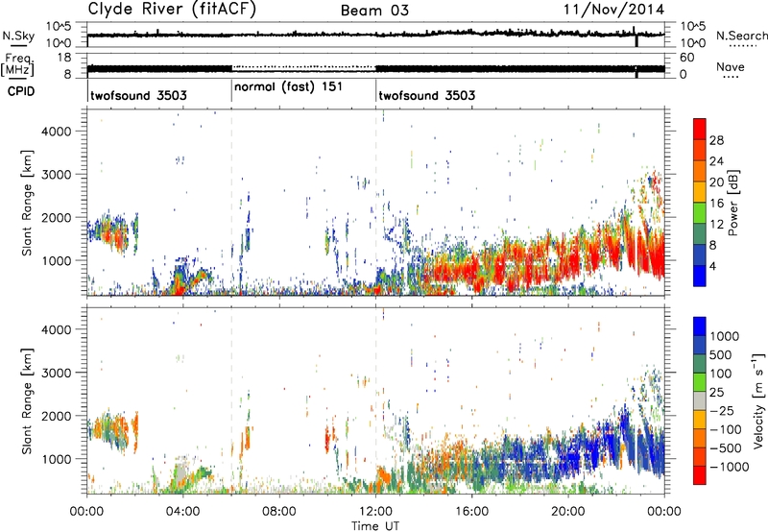Click the '16:00' time tick label
768x532 pixels.
tap(471, 512)
